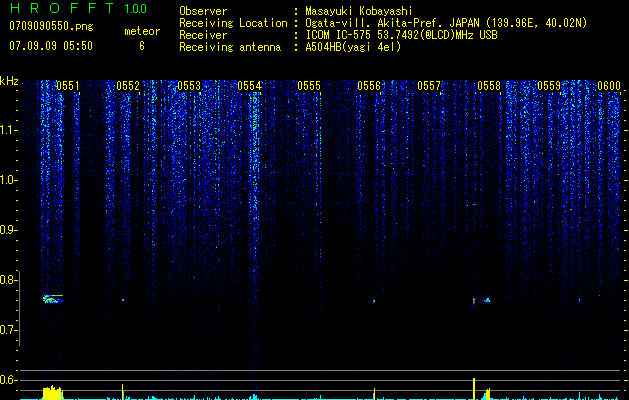The image size is (629, 400).
Task: Click the 0558 time marker
Action: (489, 86)
